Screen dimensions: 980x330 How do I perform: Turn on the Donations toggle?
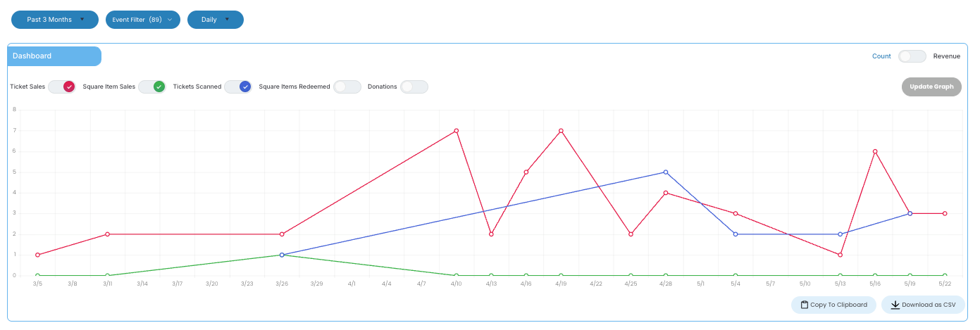pos(414,87)
